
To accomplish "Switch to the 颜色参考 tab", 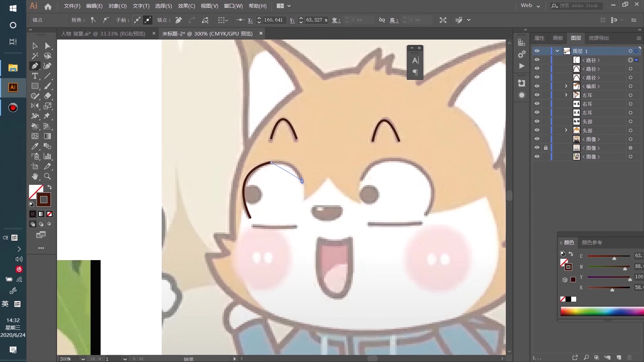I will (592, 242).
